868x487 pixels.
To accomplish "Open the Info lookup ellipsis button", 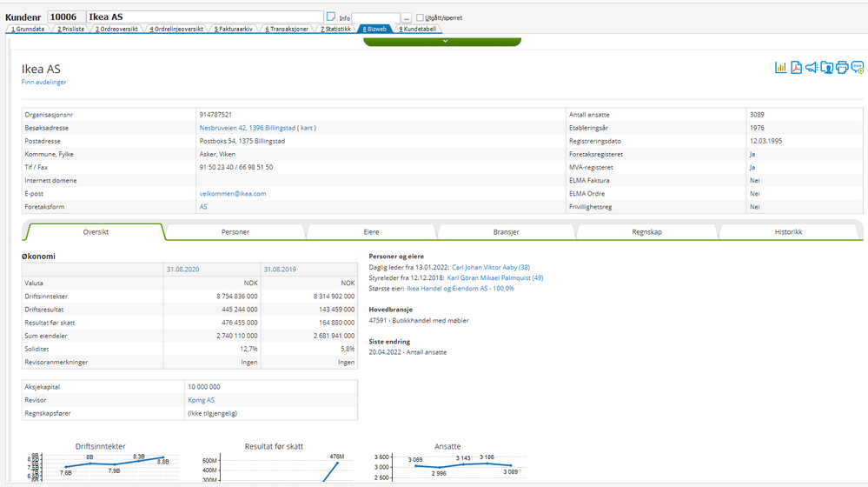I will pyautogui.click(x=407, y=17).
